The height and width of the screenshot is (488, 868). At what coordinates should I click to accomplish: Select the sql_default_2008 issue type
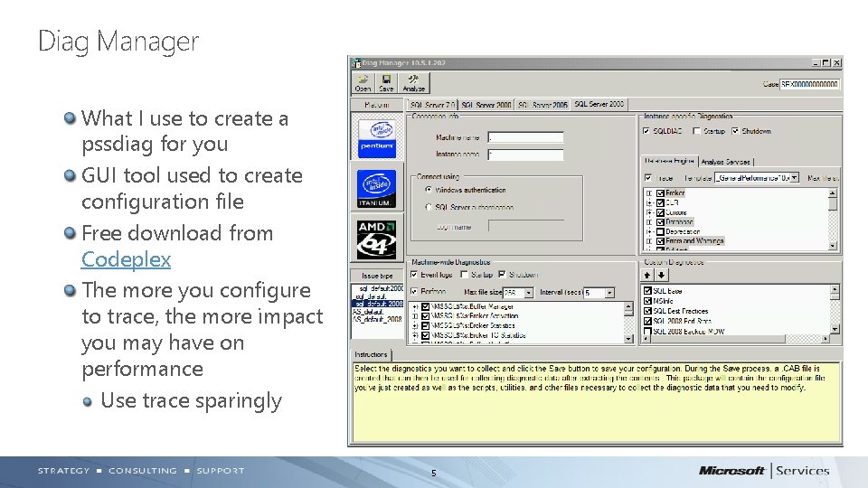point(379,304)
